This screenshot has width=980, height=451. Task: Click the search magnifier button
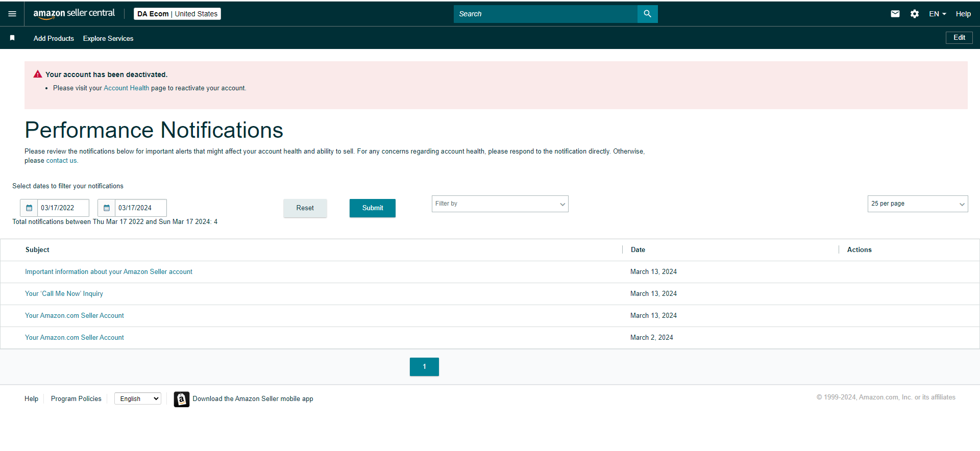click(x=647, y=14)
